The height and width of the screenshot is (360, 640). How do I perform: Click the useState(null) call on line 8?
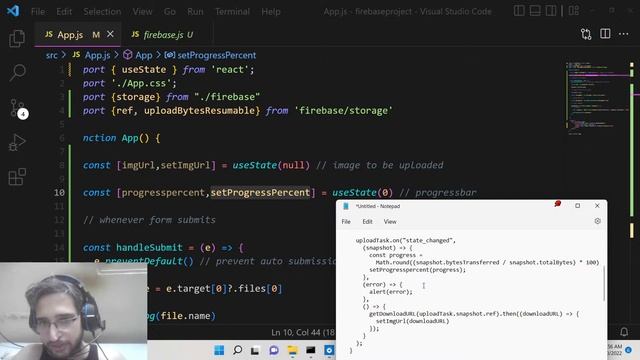tap(271, 165)
